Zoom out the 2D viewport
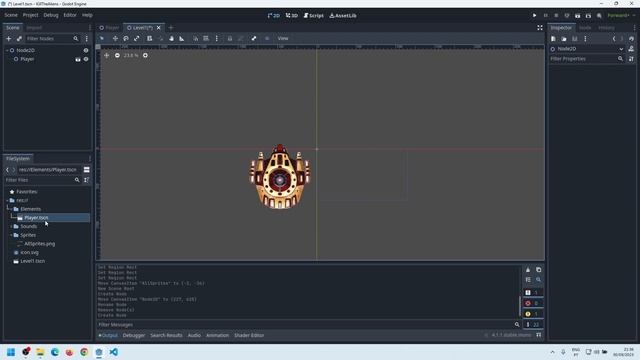 coord(117,55)
